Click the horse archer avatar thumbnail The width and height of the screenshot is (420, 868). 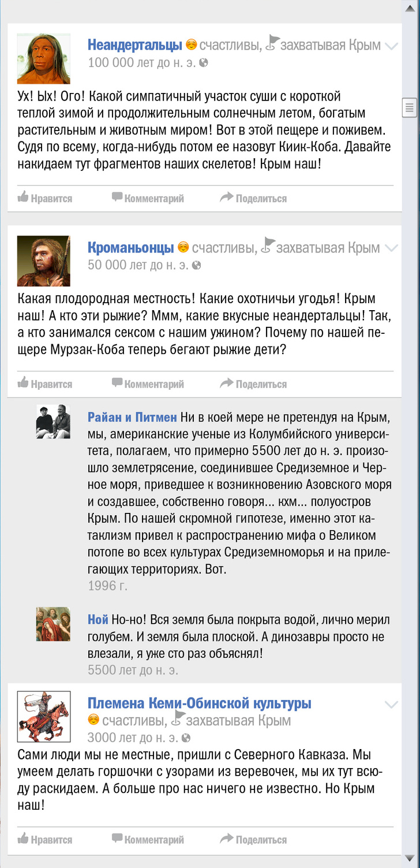click(x=44, y=717)
